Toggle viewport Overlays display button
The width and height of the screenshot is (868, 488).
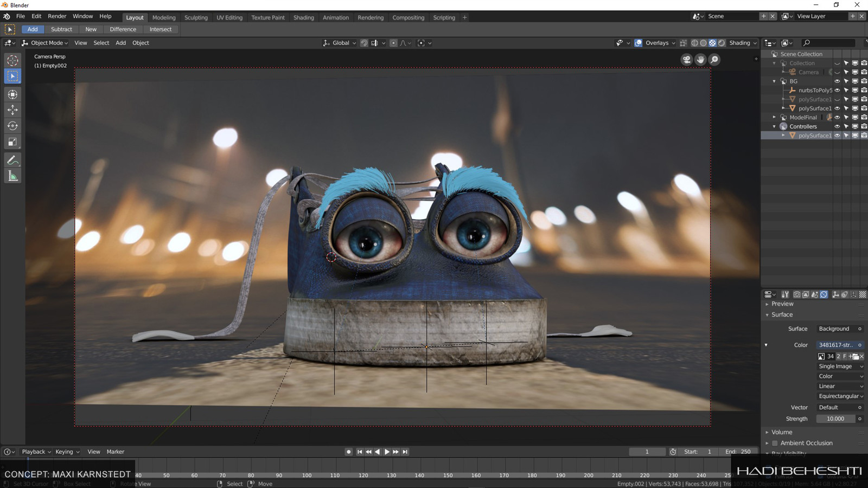click(638, 43)
